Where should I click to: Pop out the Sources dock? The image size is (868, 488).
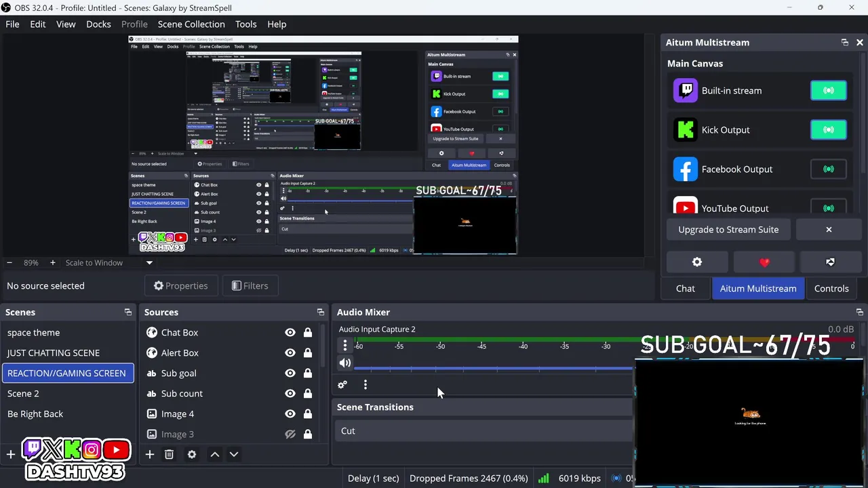pos(321,312)
